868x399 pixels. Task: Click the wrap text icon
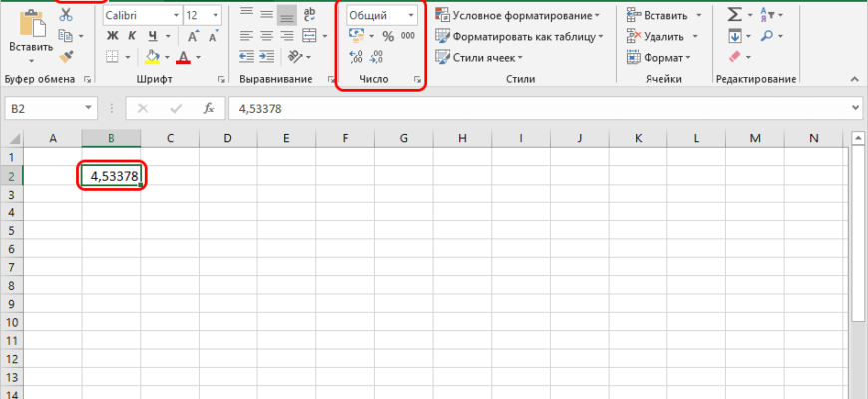(310, 15)
